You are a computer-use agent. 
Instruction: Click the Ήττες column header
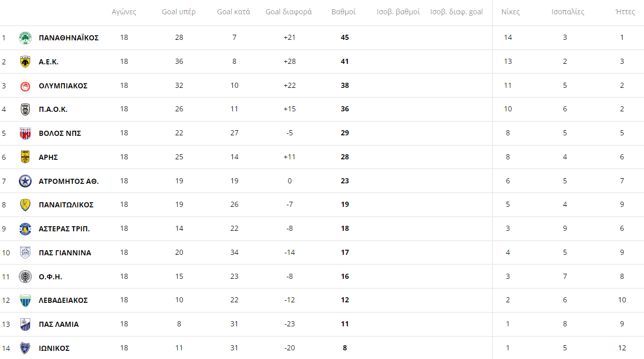pyautogui.click(x=626, y=12)
